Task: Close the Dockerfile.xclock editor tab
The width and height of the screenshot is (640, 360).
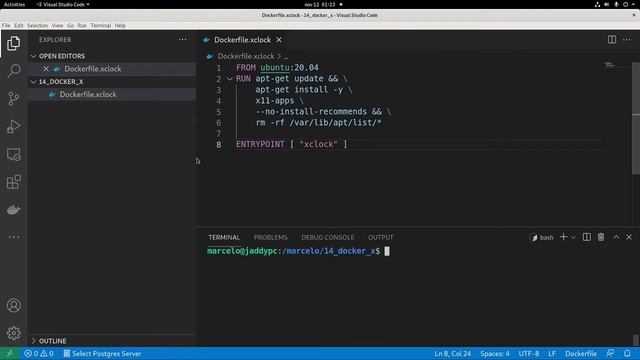Action: (279, 40)
